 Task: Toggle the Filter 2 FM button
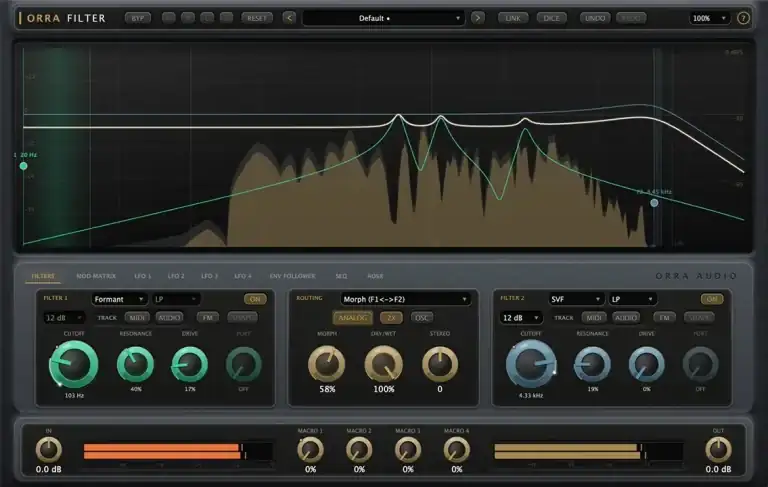point(664,318)
